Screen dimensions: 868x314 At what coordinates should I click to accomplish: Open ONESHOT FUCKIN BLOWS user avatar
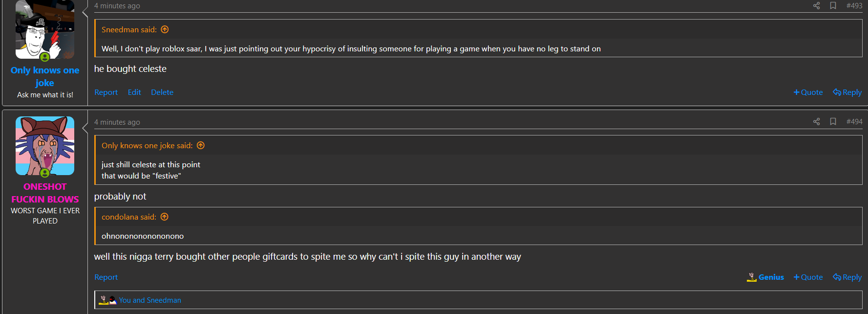coord(45,146)
